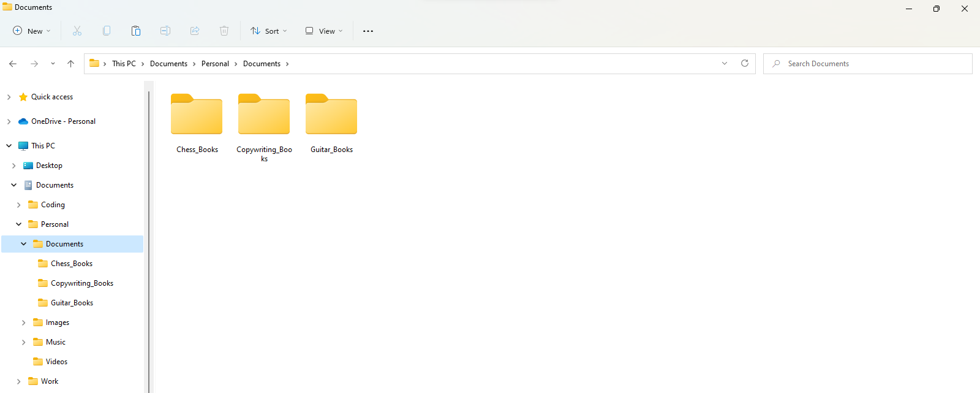980x393 pixels.
Task: Click the Rename icon in toolbar
Action: click(x=165, y=31)
